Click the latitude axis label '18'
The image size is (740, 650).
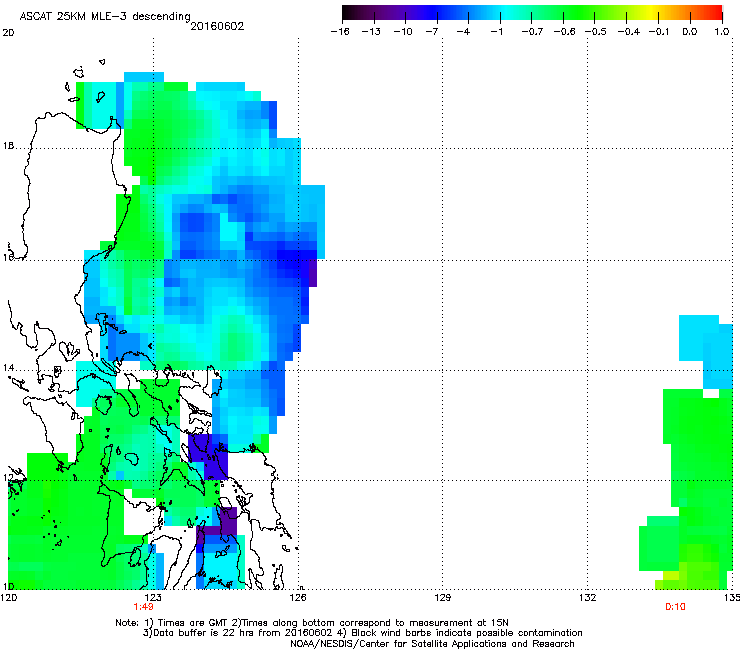tap(8, 146)
